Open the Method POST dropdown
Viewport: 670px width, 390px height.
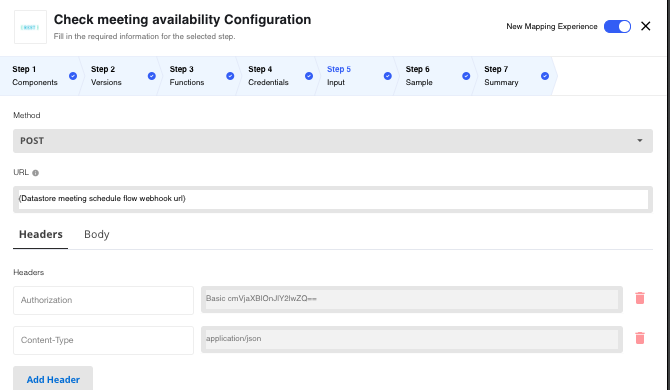click(333, 141)
